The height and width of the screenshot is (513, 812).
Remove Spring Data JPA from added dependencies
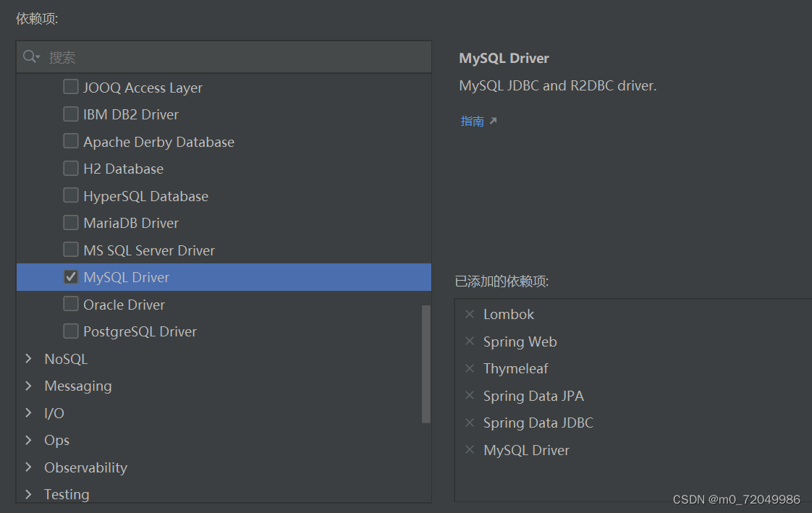point(471,396)
